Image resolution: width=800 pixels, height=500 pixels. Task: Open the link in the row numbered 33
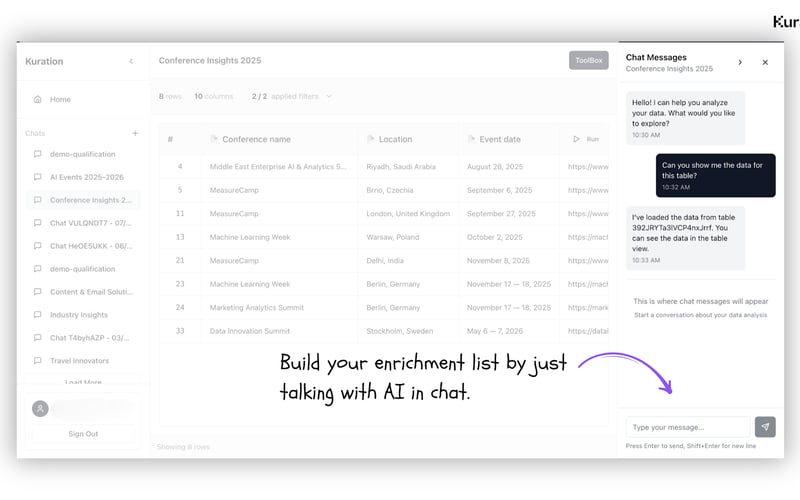pyautogui.click(x=588, y=331)
